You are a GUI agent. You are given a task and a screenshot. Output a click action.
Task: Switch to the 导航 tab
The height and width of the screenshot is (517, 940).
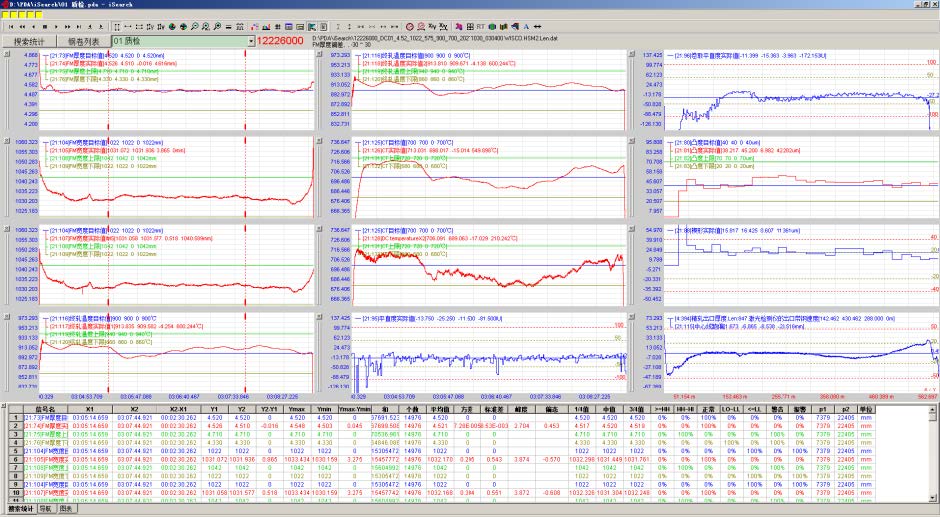[x=45, y=510]
